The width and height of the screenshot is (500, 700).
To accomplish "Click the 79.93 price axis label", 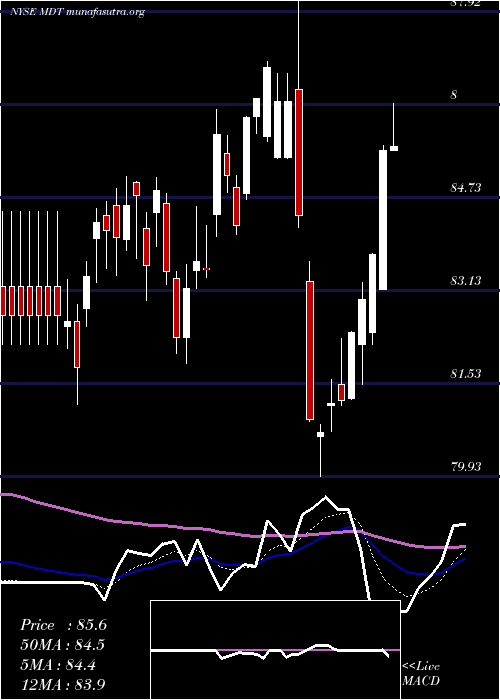I will (466, 467).
